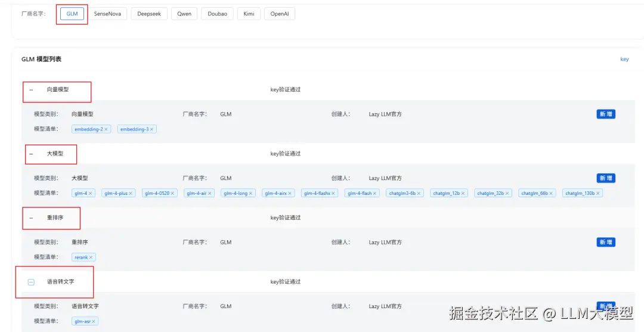Screen dimensions: 644x332
Task: Click Lazy LLM官方 in 向量模型 details
Action: 385,114
